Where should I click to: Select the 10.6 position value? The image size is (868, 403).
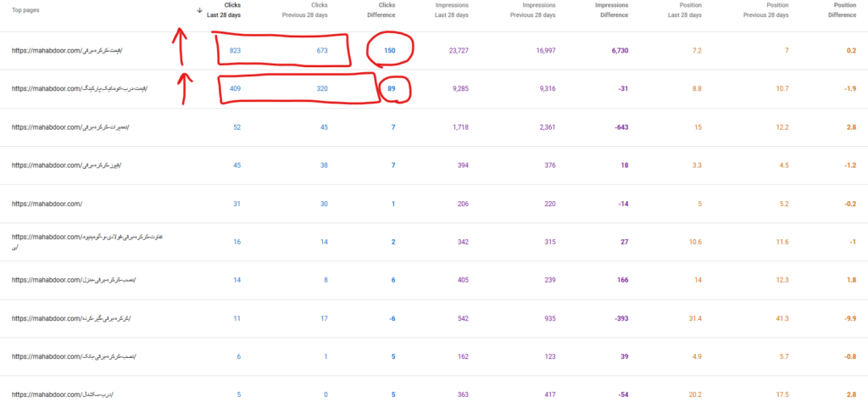click(x=695, y=242)
